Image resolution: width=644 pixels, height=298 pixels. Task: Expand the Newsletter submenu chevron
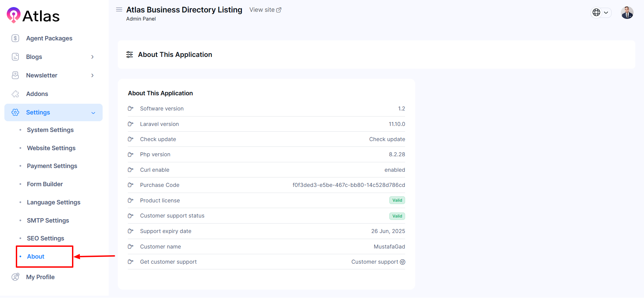pos(92,75)
